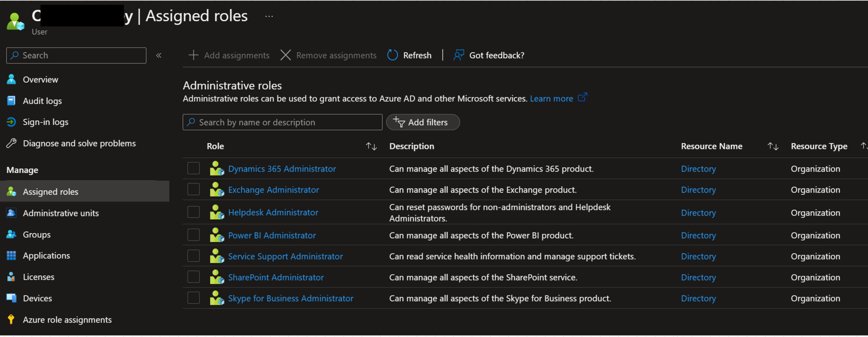This screenshot has width=868, height=337.
Task: Click the user avatar icon in the header
Action: tap(15, 21)
